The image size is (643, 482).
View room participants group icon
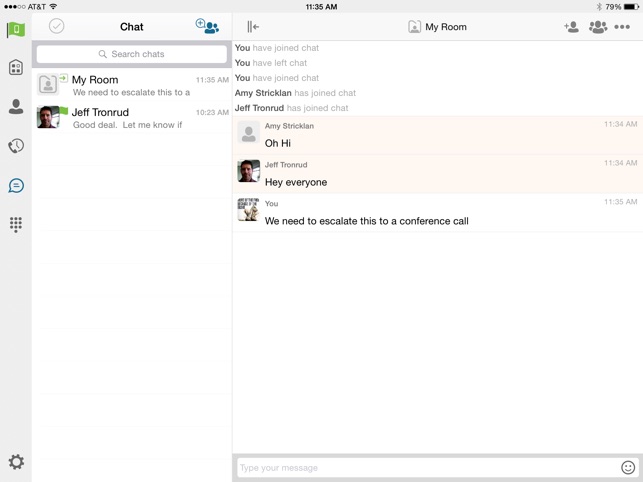tap(598, 27)
